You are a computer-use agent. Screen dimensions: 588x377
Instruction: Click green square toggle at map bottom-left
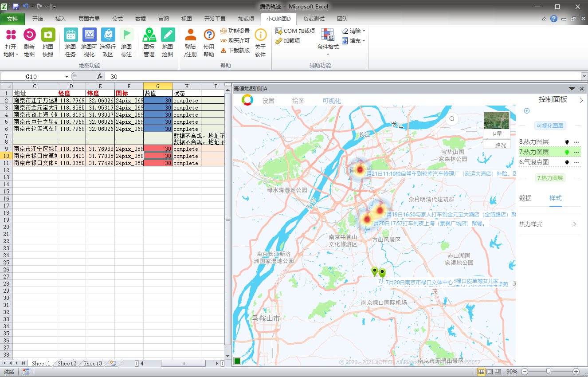[x=237, y=361]
